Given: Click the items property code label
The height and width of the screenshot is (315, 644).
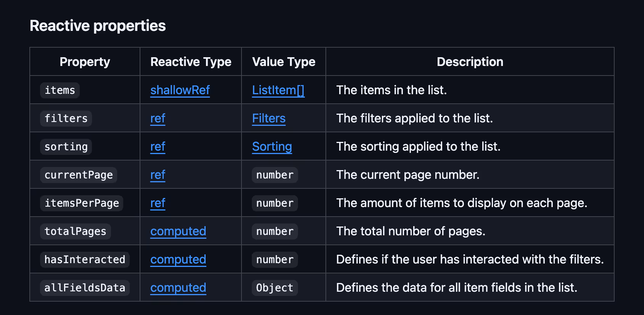Looking at the screenshot, I should [60, 90].
